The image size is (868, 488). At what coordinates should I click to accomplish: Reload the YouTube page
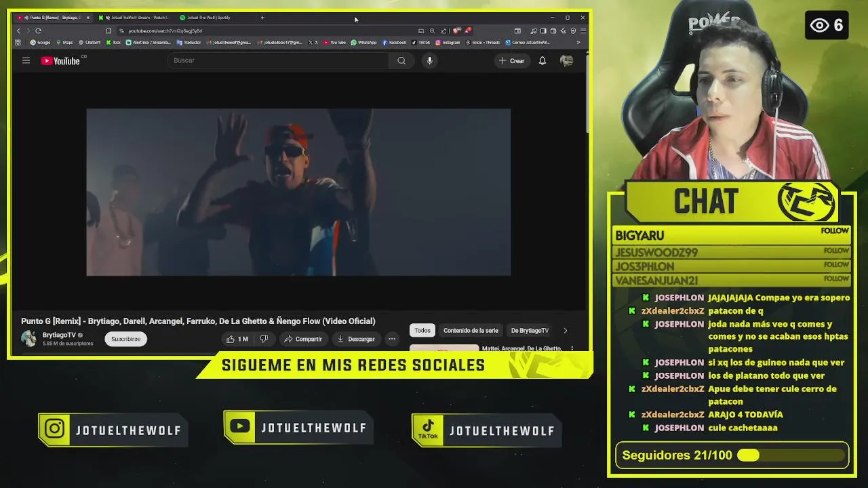point(38,30)
